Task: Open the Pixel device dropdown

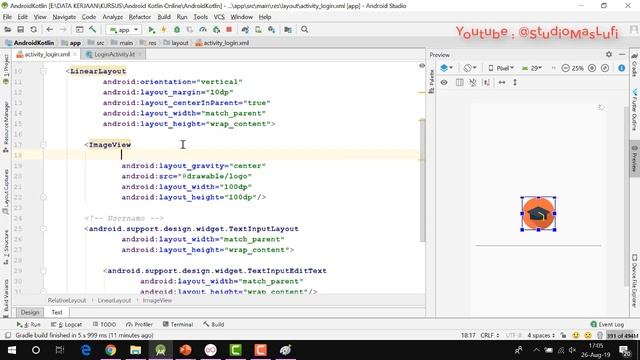Action: pos(501,68)
